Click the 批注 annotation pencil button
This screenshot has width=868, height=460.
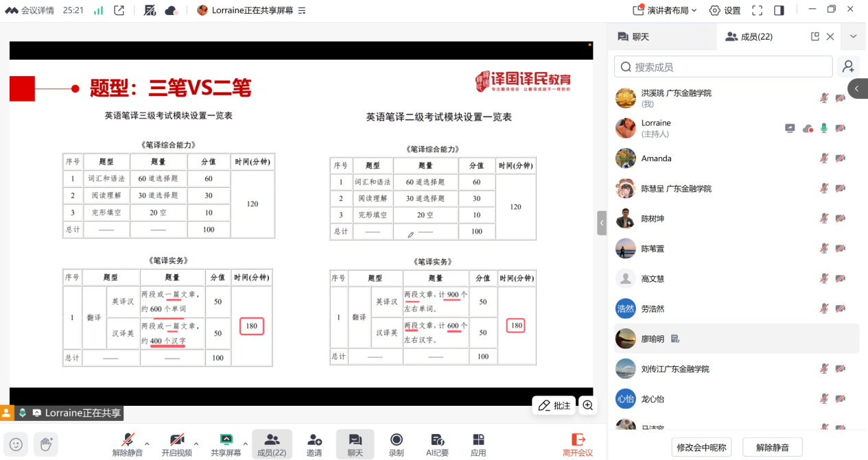pos(554,405)
